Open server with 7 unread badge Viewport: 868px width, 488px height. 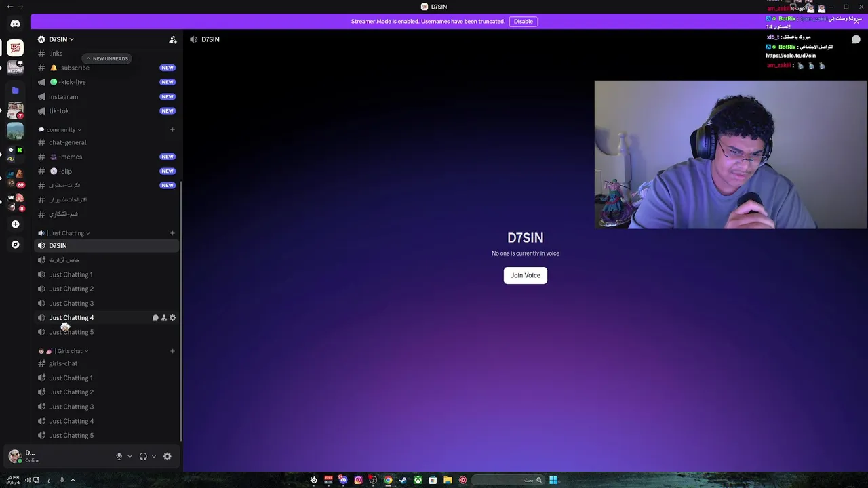(15, 110)
